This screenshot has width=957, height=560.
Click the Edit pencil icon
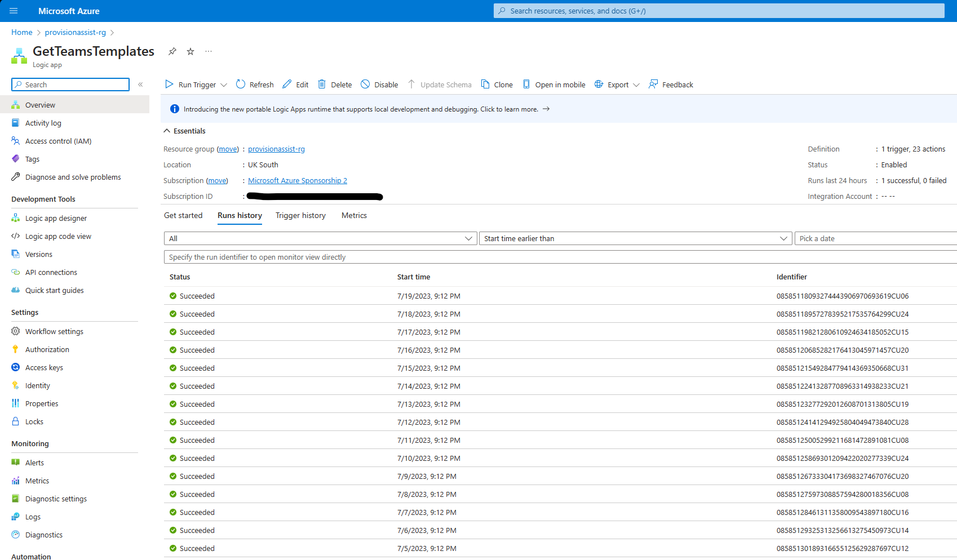click(x=287, y=85)
